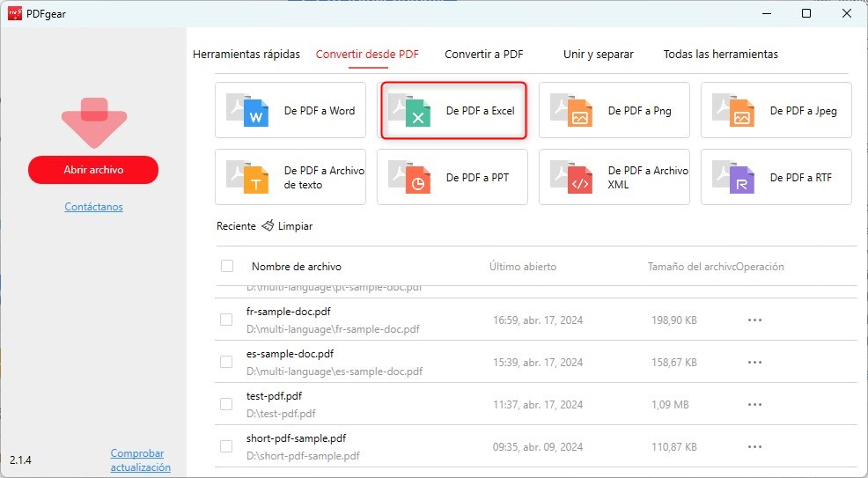Select file name fr-sample-doc.pdf
Screen dimensions: 868x478
click(x=289, y=312)
